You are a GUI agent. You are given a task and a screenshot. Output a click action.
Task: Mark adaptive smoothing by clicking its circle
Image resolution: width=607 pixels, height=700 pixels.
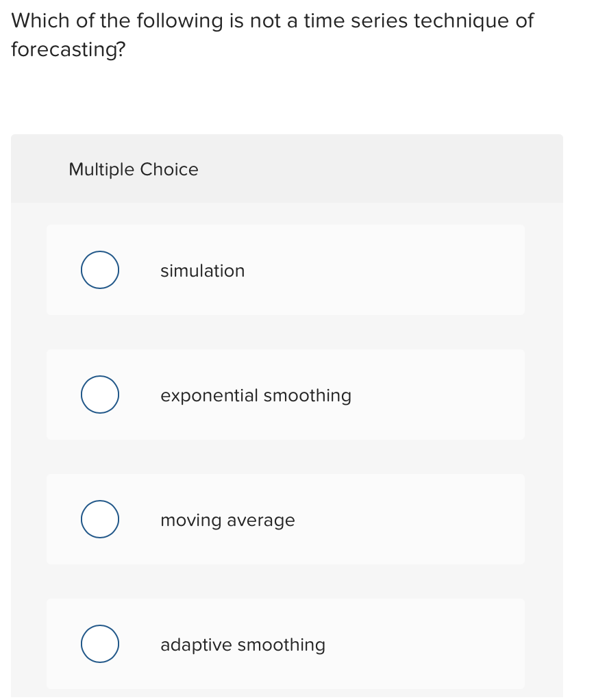click(100, 644)
